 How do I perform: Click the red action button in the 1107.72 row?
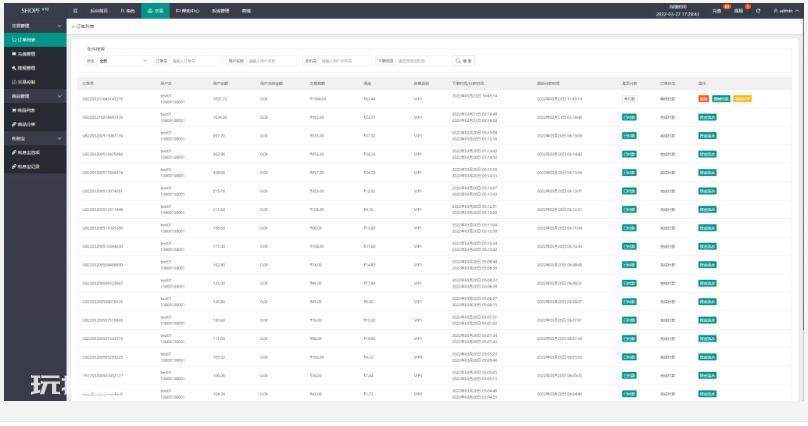(x=703, y=98)
